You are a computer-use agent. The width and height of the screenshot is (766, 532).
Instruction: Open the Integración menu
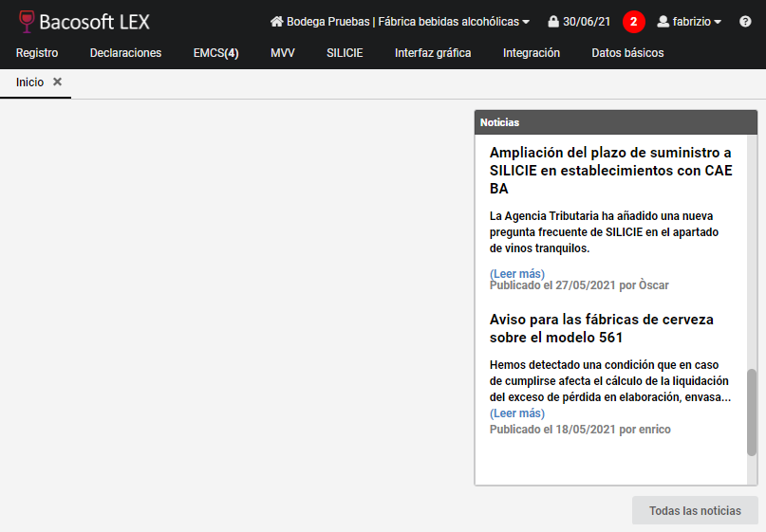pos(532,53)
